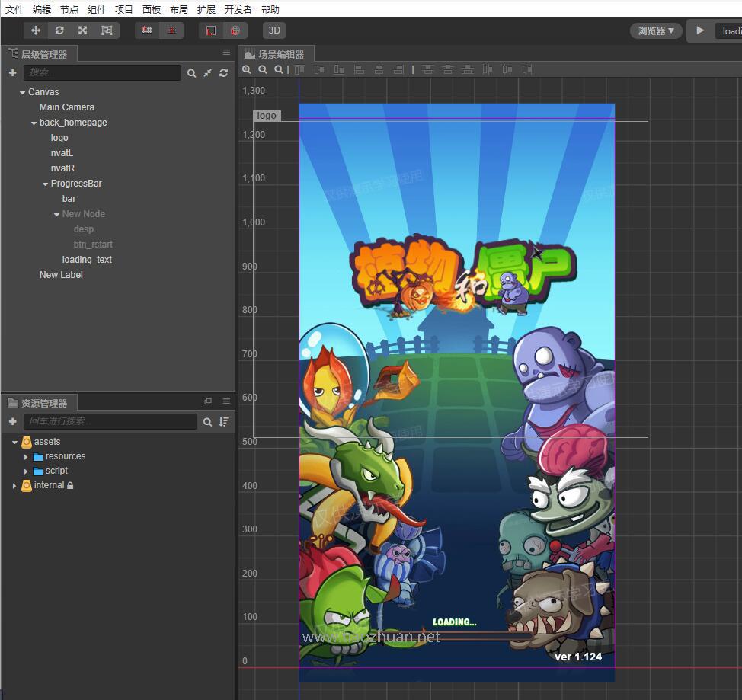Select the Rect transform tool
Image resolution: width=742 pixels, height=700 pixels.
pos(107,30)
